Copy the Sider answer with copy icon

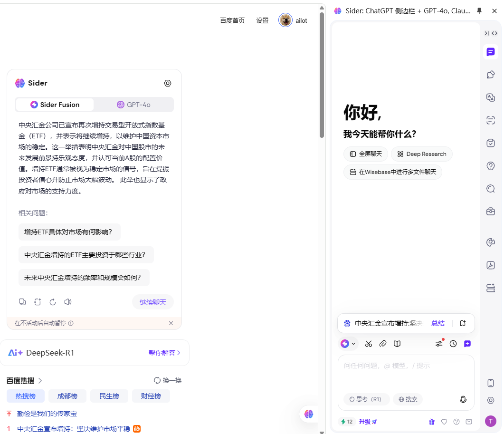click(22, 302)
